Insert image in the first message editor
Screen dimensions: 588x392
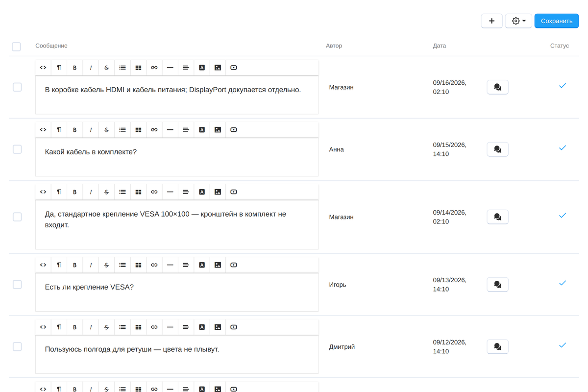218,68
